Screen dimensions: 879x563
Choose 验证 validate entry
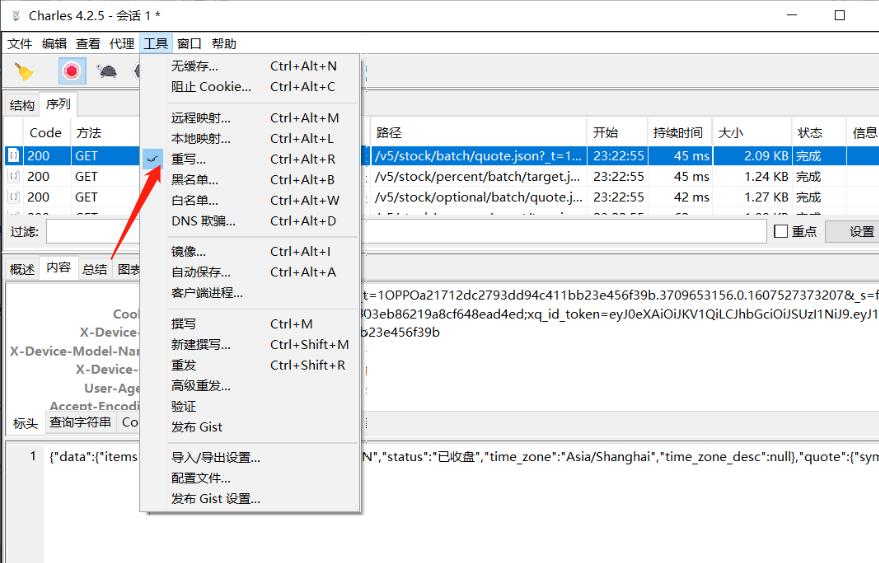click(250, 407)
